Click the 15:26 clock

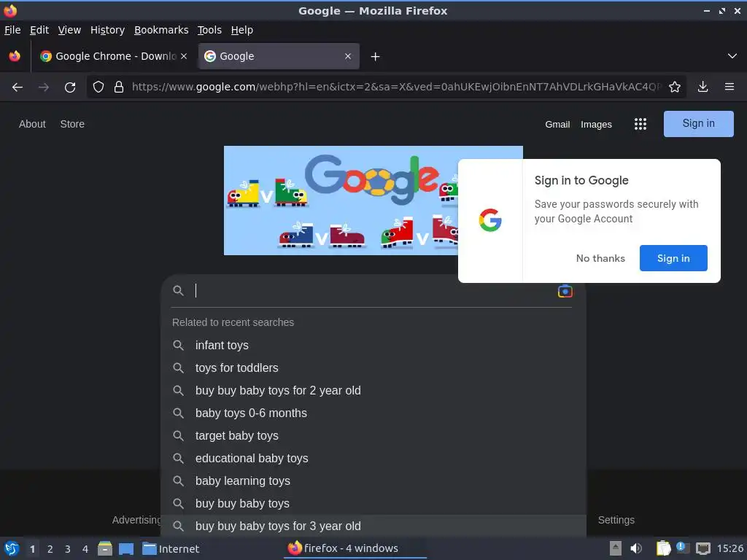[x=729, y=548]
